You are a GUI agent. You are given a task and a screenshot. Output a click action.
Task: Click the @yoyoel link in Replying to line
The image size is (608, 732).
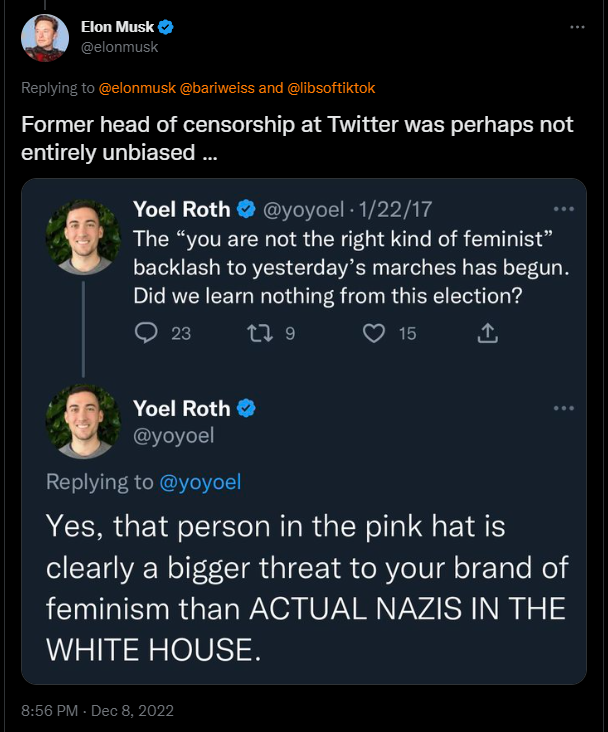point(200,482)
